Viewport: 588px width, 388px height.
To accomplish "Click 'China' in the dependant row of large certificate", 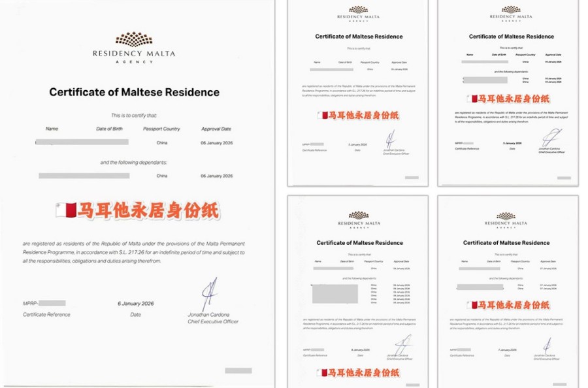I will pyautogui.click(x=162, y=176).
